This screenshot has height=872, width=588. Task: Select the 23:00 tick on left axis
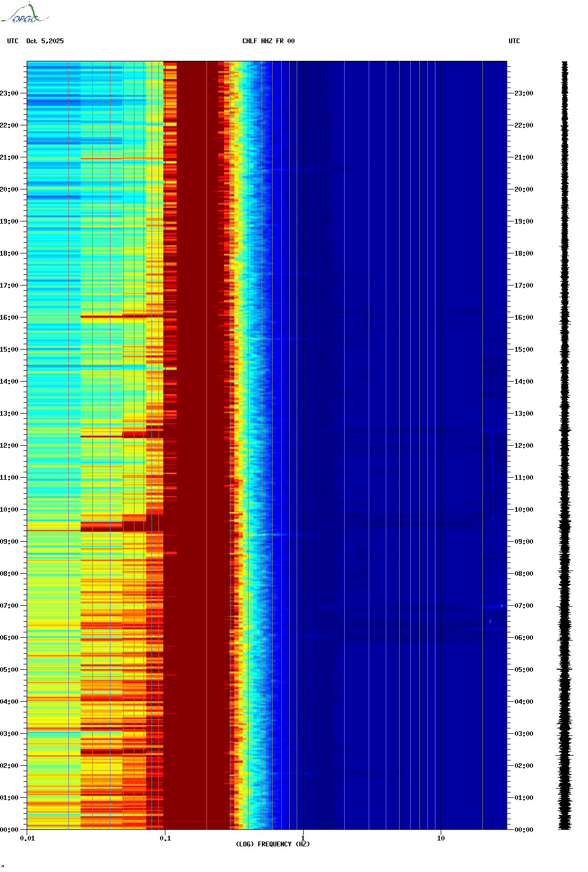point(10,93)
